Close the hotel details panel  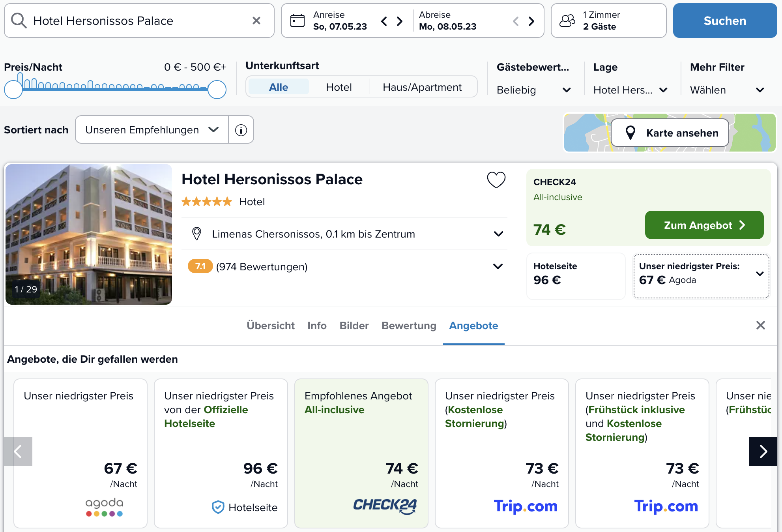760,325
